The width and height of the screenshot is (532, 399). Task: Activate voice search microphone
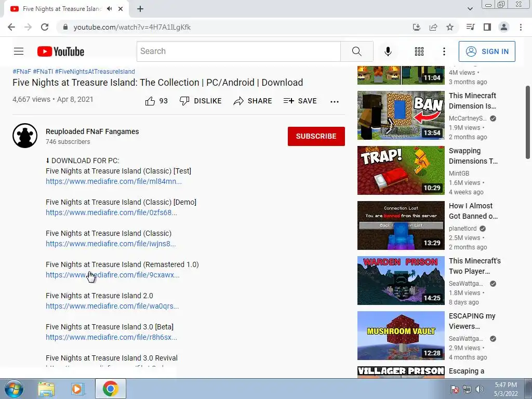[x=388, y=51]
